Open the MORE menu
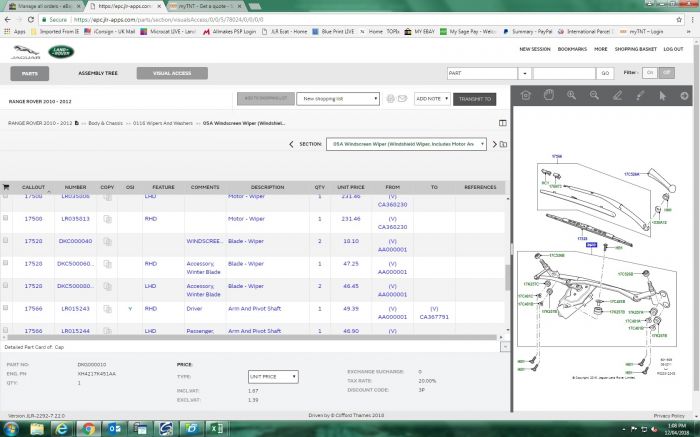 pos(600,49)
